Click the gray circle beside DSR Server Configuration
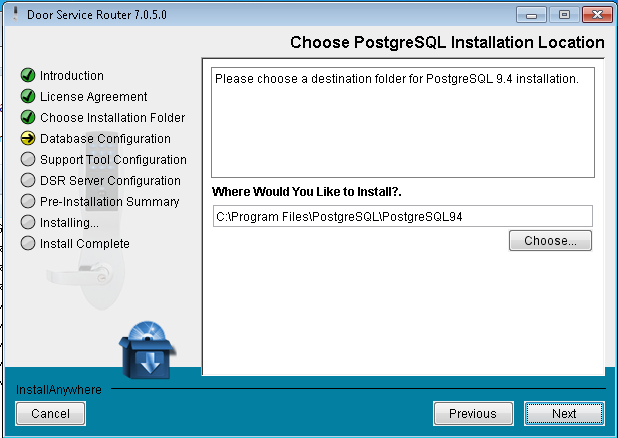618x438 pixels. tap(28, 180)
